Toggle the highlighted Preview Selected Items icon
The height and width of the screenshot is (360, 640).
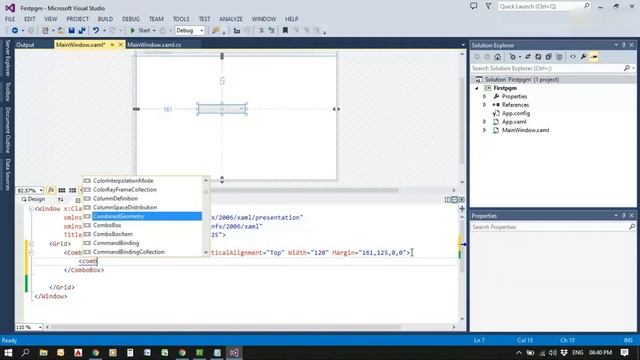(594, 57)
